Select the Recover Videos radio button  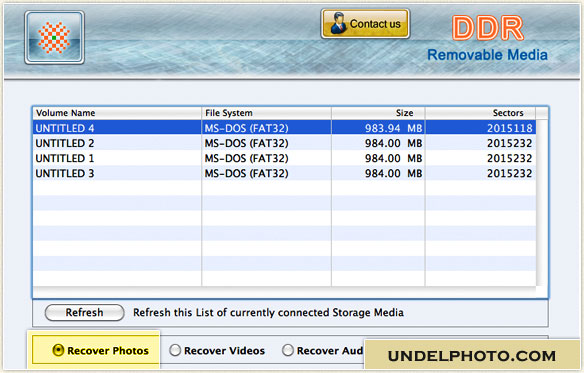[x=175, y=350]
